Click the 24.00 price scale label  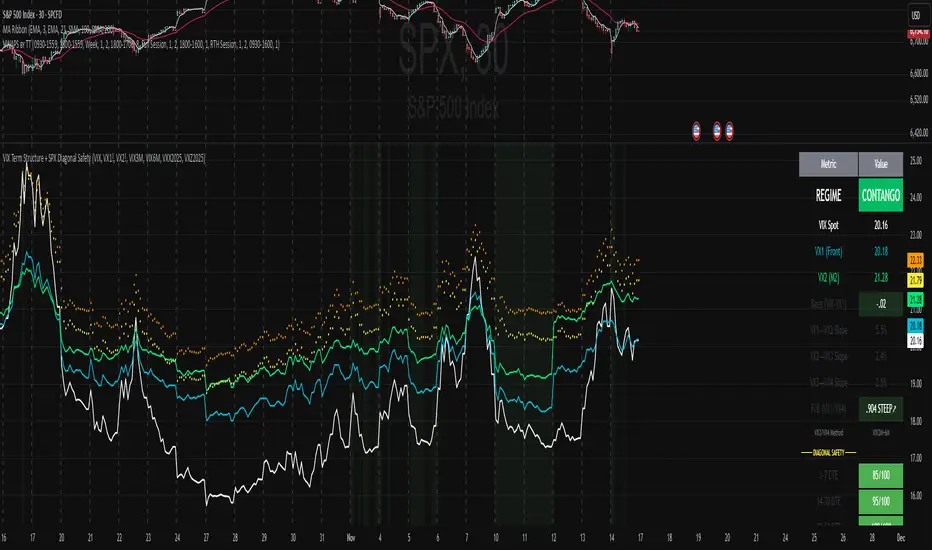(916, 197)
